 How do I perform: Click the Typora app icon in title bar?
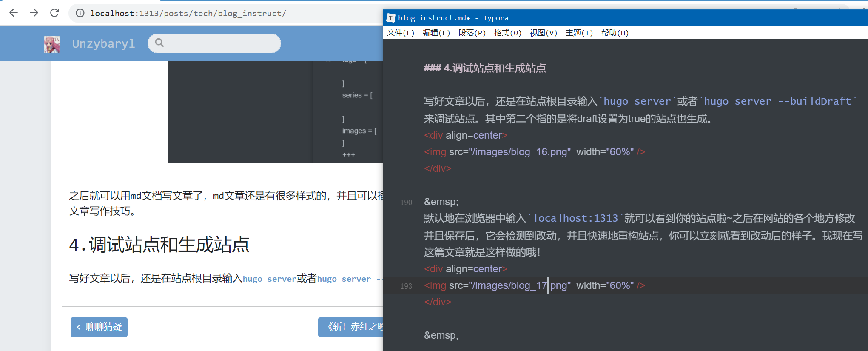(390, 18)
